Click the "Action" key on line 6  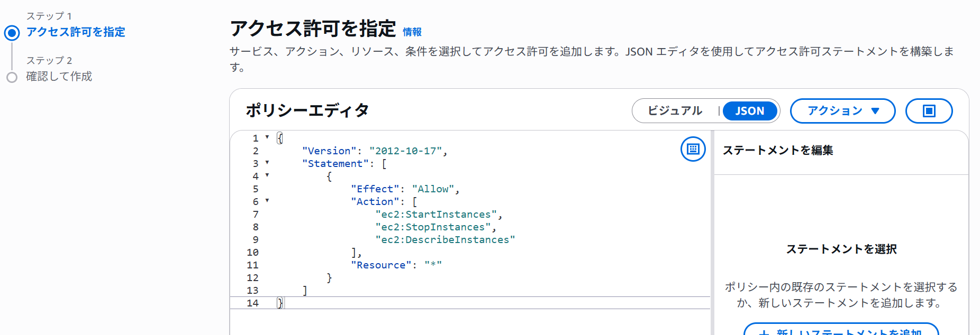(x=375, y=202)
